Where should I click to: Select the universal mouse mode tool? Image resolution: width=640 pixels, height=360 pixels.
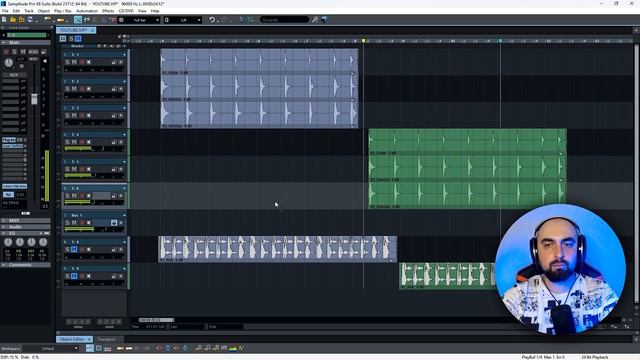point(78,20)
